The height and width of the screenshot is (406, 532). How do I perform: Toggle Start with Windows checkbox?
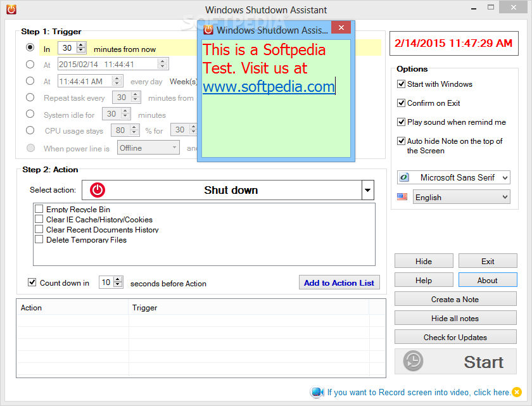(x=401, y=84)
